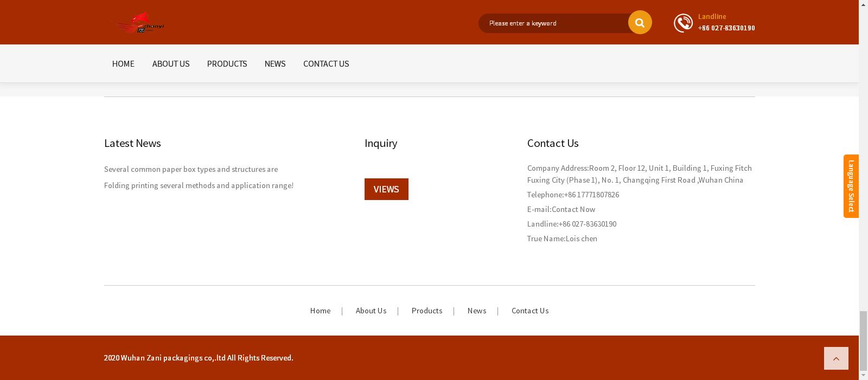This screenshot has width=868, height=380.
Task: Focus the keyword search input field
Action: pyautogui.click(x=553, y=23)
